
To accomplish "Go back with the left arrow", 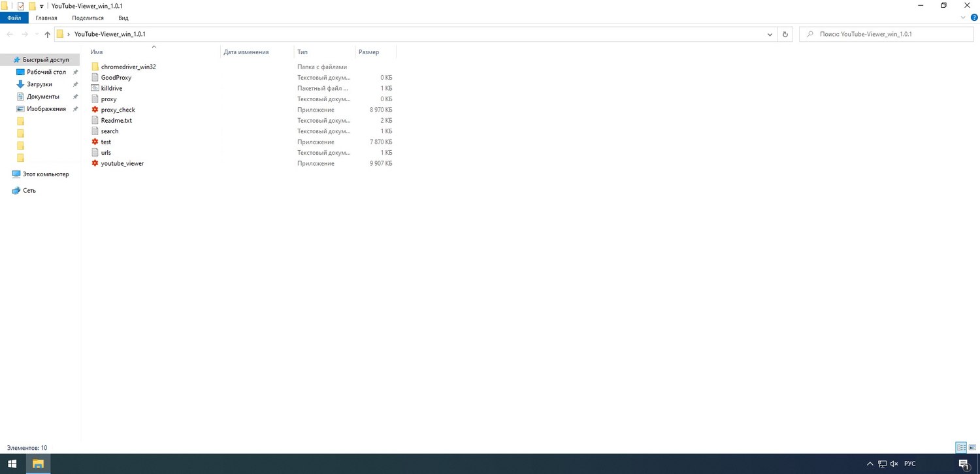I will (x=10, y=34).
